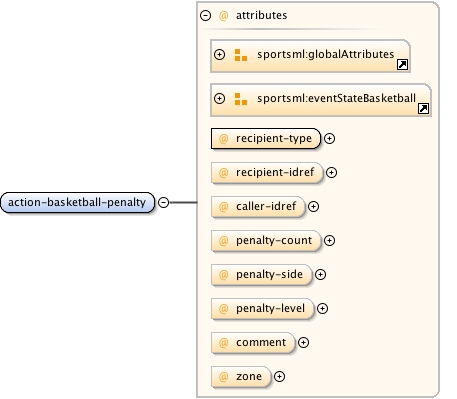Follow globalAttributes reference arrow icon
The image size is (457, 399).
(x=402, y=64)
